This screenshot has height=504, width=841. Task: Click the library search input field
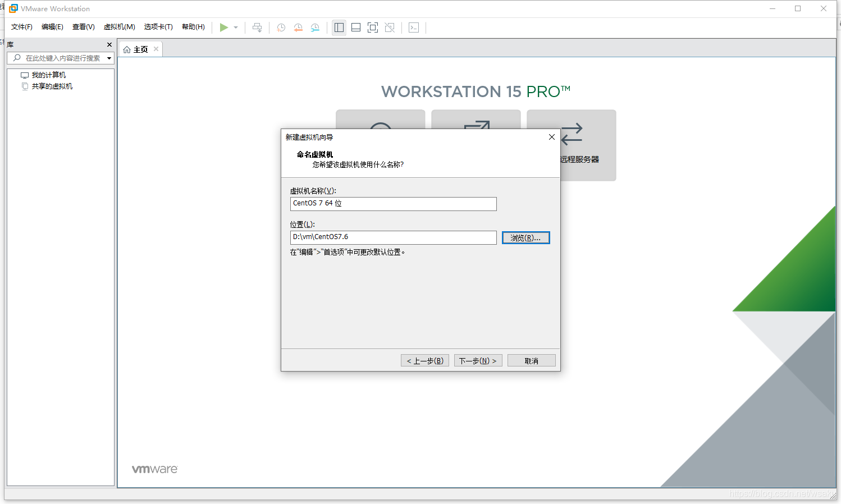60,58
